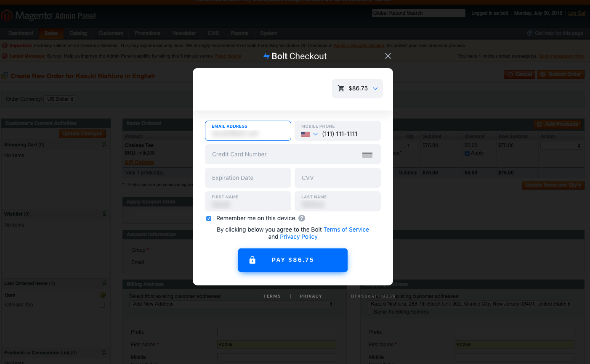Click the Expiration Date field

click(248, 178)
